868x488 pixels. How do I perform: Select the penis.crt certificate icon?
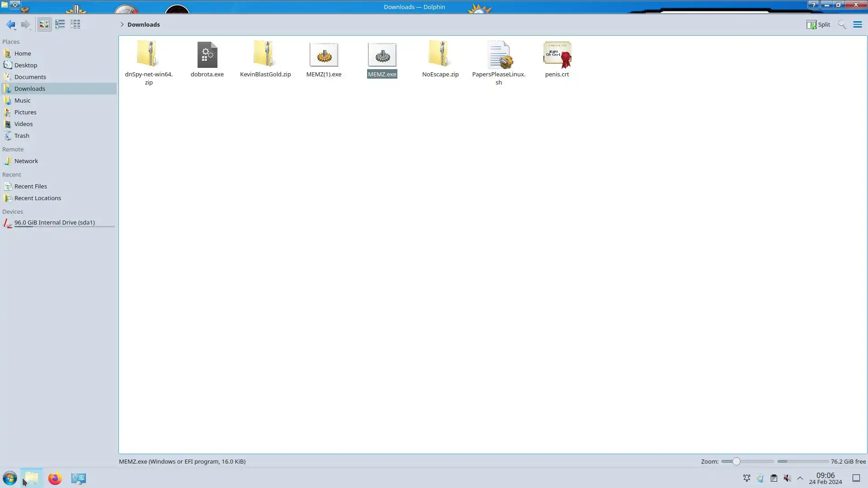(557, 55)
